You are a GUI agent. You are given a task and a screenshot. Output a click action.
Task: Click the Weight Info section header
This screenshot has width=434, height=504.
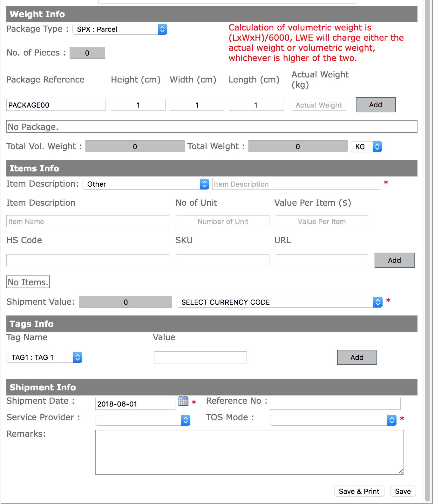(x=212, y=14)
